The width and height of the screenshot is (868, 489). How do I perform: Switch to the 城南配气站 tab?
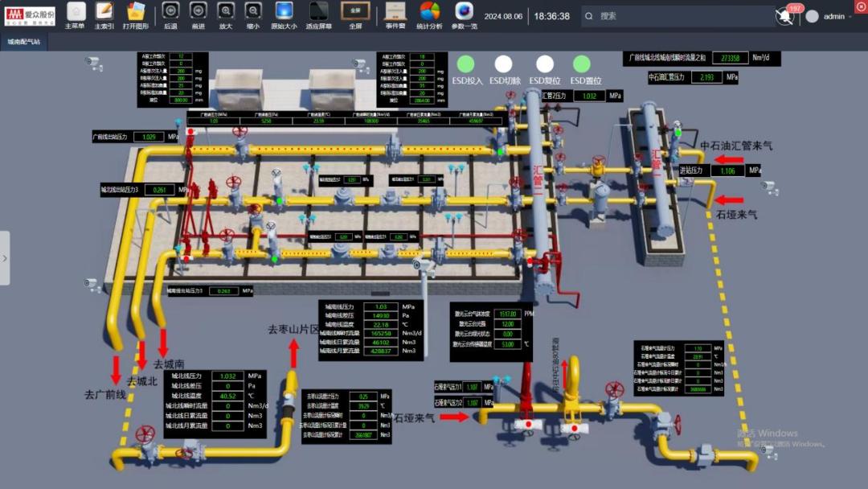[24, 42]
